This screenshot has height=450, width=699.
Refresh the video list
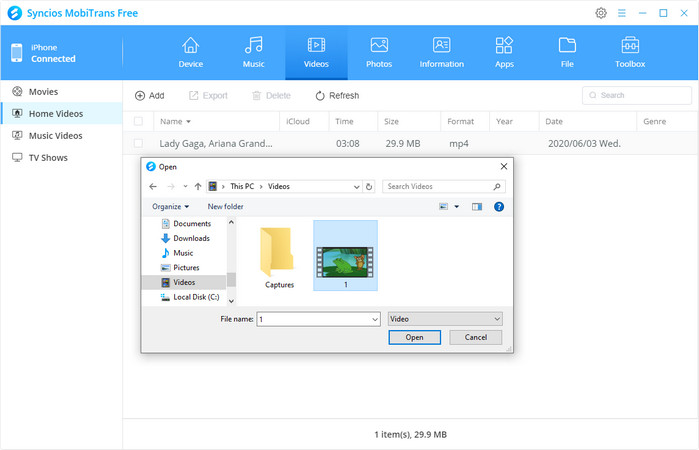click(x=337, y=95)
